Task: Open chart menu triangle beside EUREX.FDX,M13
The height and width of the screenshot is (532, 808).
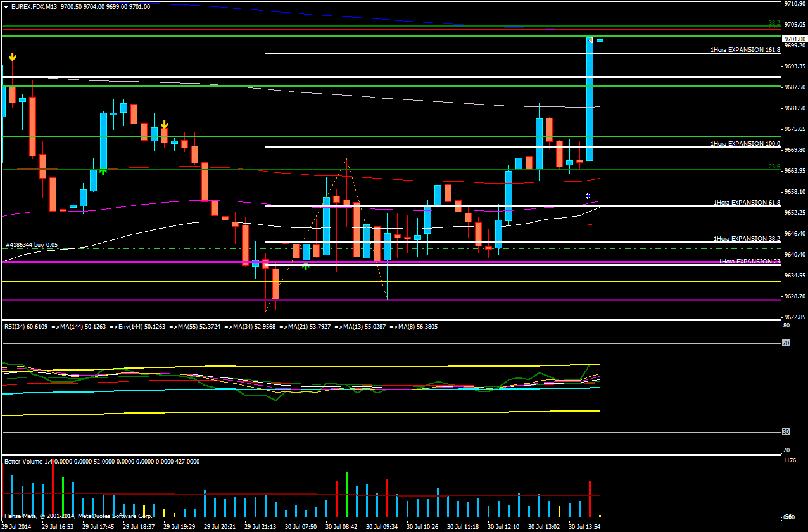Action: tap(6, 6)
